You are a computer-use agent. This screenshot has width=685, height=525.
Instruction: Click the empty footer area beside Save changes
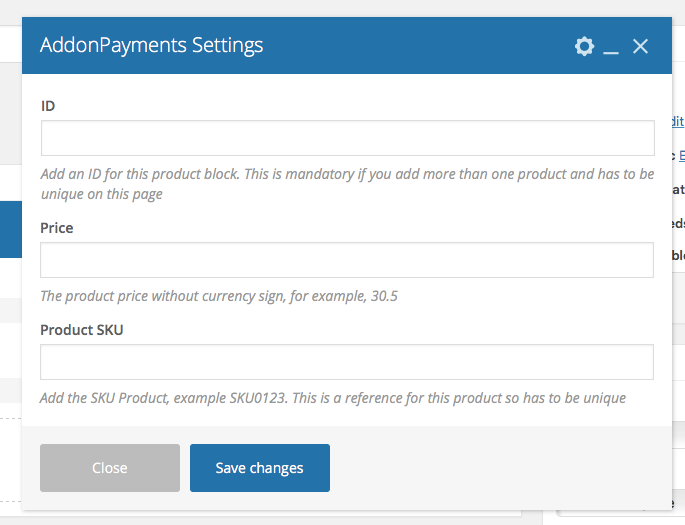click(500, 468)
